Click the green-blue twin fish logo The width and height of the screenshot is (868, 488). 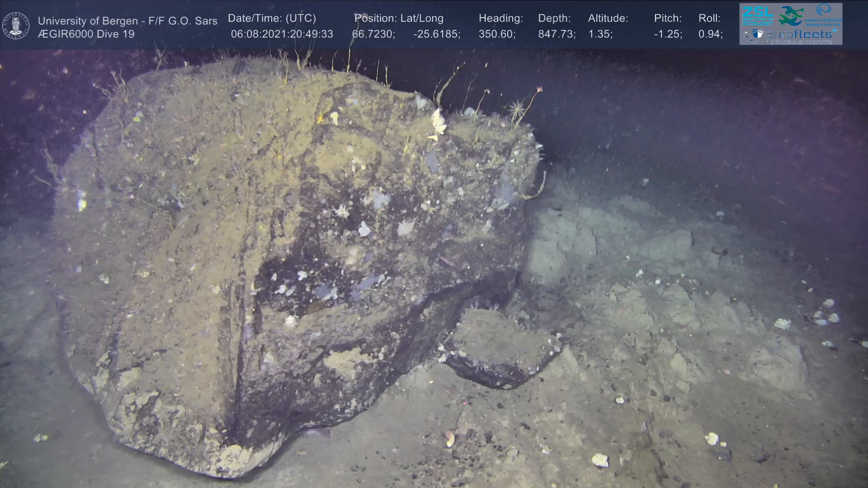(791, 15)
